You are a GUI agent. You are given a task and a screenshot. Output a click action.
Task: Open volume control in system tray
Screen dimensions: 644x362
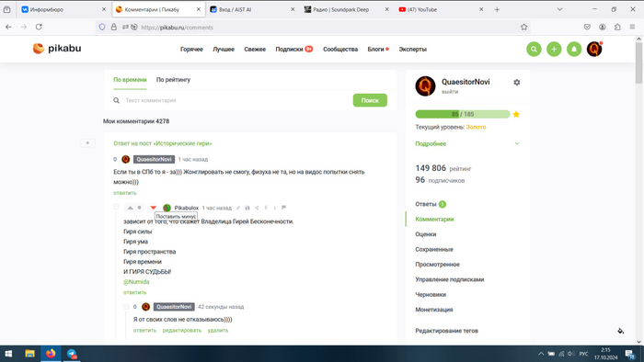pos(570,354)
